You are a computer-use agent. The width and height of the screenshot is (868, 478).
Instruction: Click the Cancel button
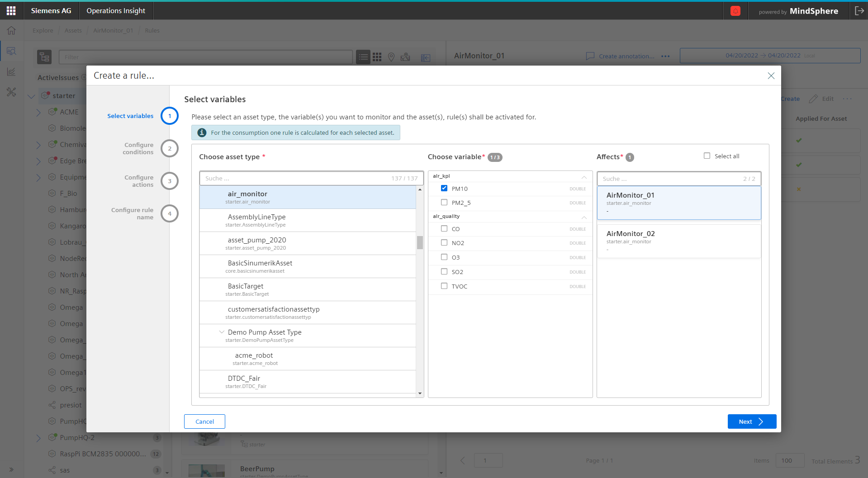pyautogui.click(x=204, y=421)
